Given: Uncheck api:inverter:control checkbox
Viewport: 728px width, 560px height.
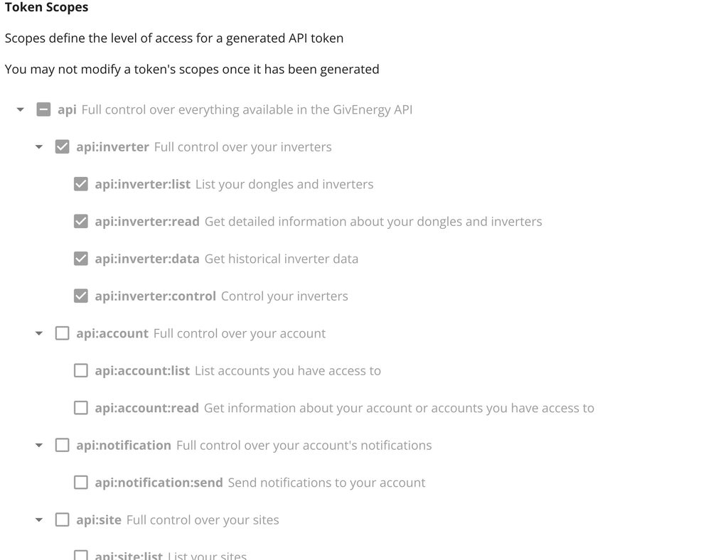Looking at the screenshot, I should click(x=81, y=296).
